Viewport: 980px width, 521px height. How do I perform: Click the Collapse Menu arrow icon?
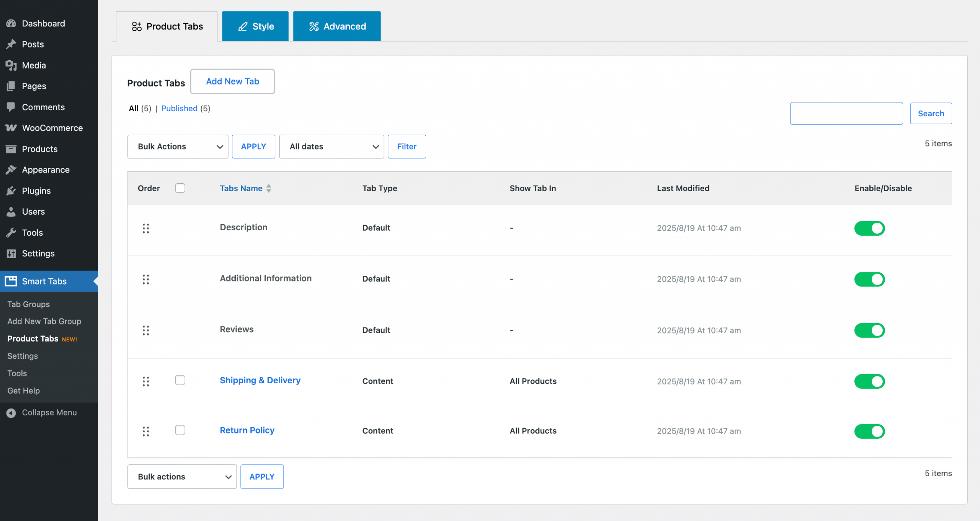tap(11, 413)
